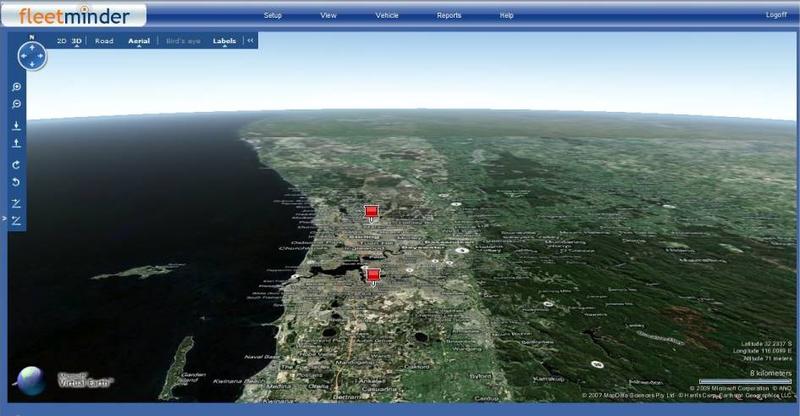The height and width of the screenshot is (416, 800).
Task: Click the scale bar under 8 kilometers
Action: tap(746, 381)
